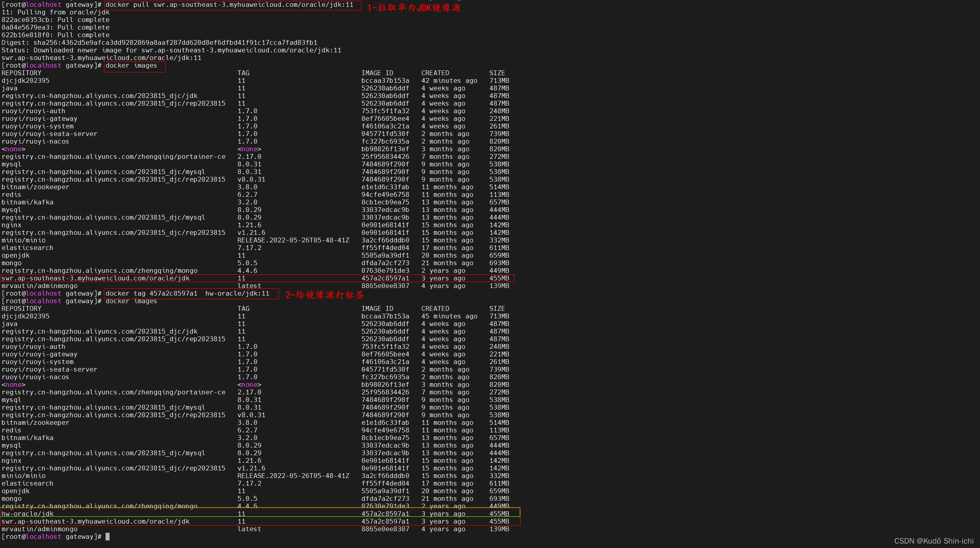Click the '45 minutes ago' created value
This screenshot has width=980, height=548.
pyautogui.click(x=449, y=316)
